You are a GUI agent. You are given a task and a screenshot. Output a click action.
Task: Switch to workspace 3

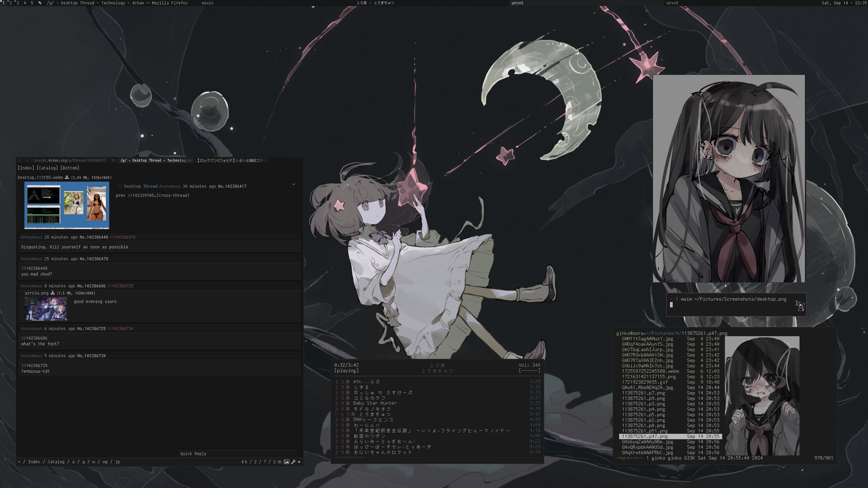(x=17, y=3)
